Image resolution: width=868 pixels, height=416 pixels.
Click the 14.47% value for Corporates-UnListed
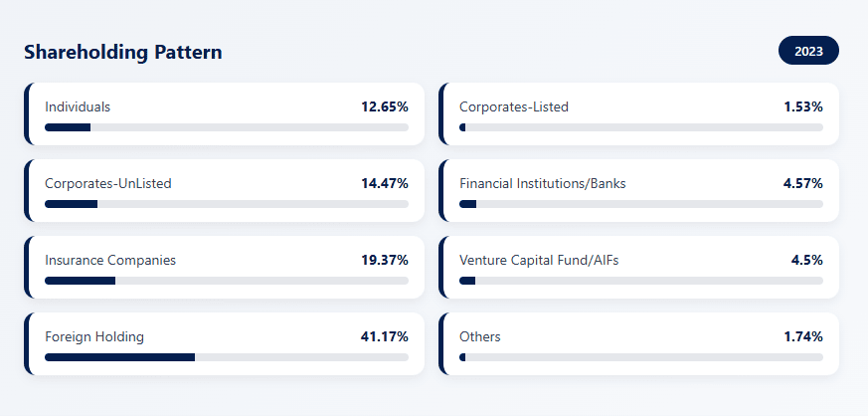(x=385, y=183)
